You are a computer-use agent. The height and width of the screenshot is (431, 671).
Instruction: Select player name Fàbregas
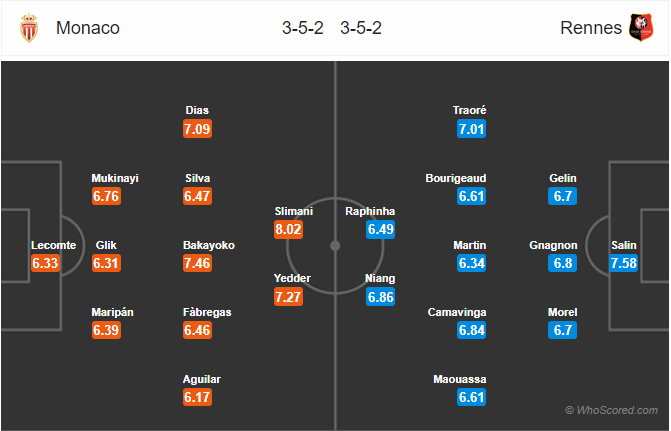207,312
